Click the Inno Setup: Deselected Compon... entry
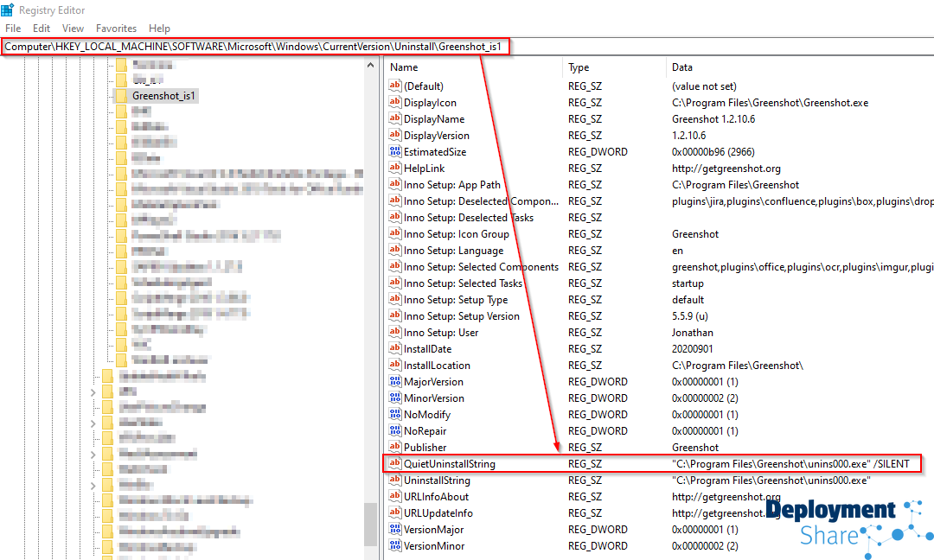Image resolution: width=934 pixels, height=560 pixels. coord(482,201)
